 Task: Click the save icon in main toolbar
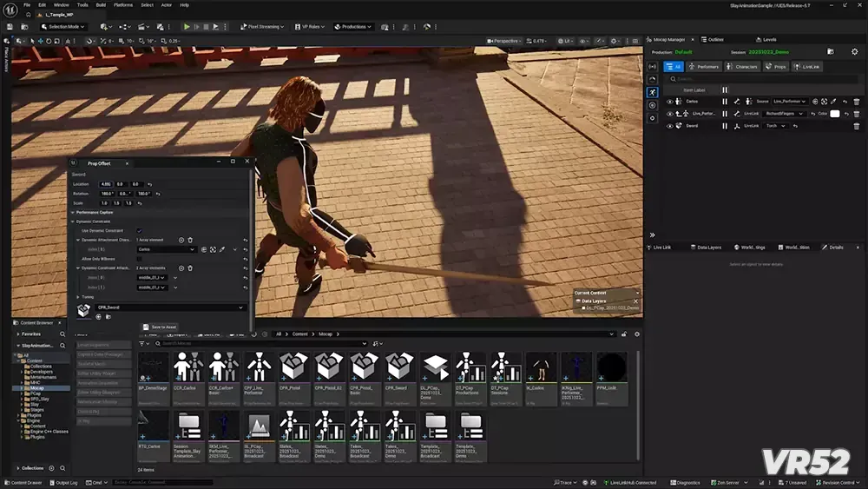pos(8,27)
